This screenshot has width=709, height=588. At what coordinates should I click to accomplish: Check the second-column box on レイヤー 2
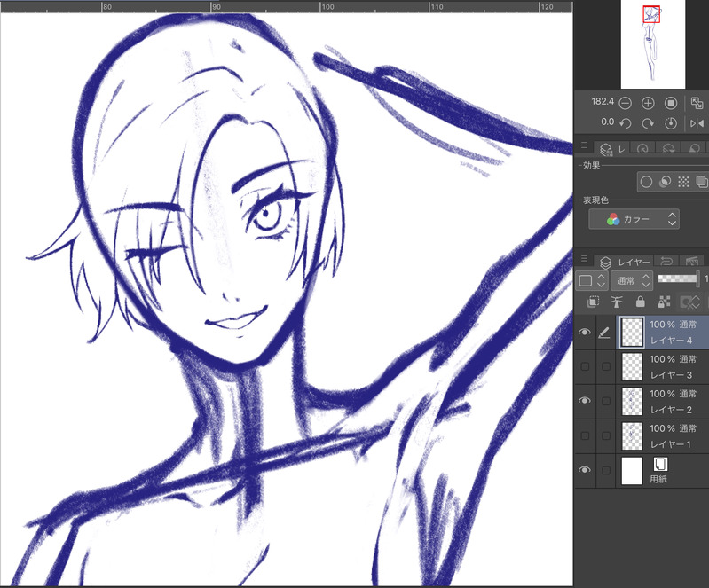point(606,401)
